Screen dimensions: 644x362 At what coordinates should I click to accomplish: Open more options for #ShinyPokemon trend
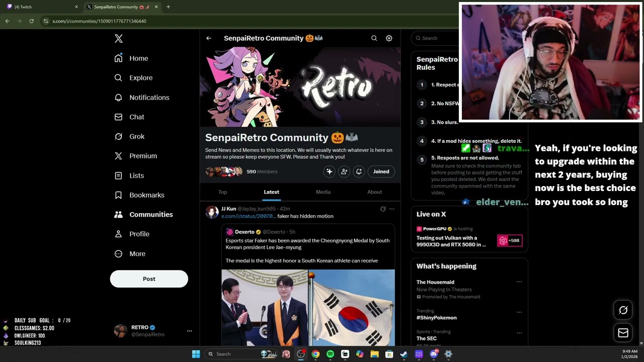coord(519,312)
